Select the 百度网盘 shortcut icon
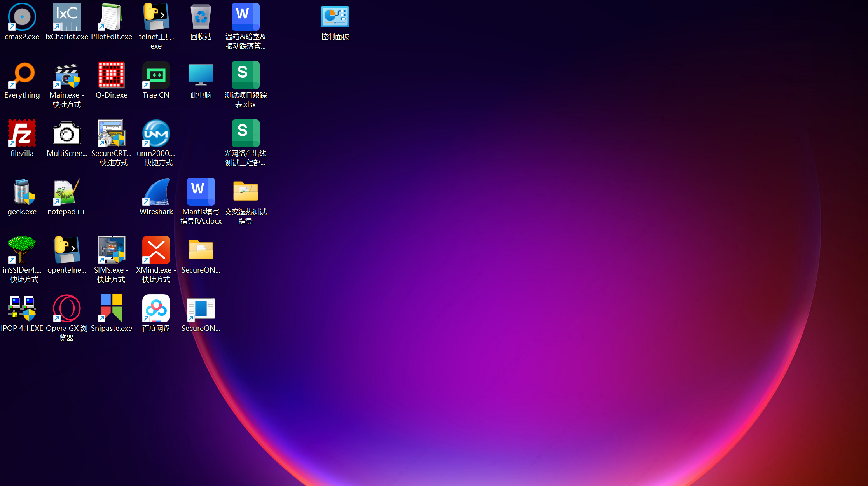 coord(156,313)
